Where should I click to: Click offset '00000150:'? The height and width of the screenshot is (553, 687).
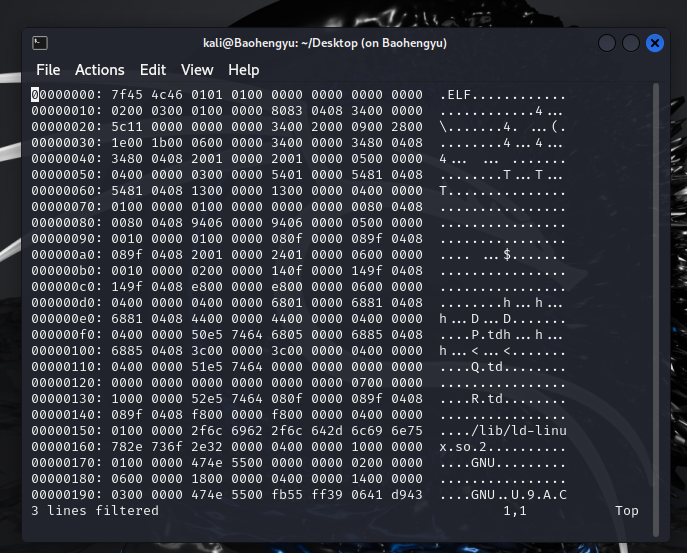67,430
